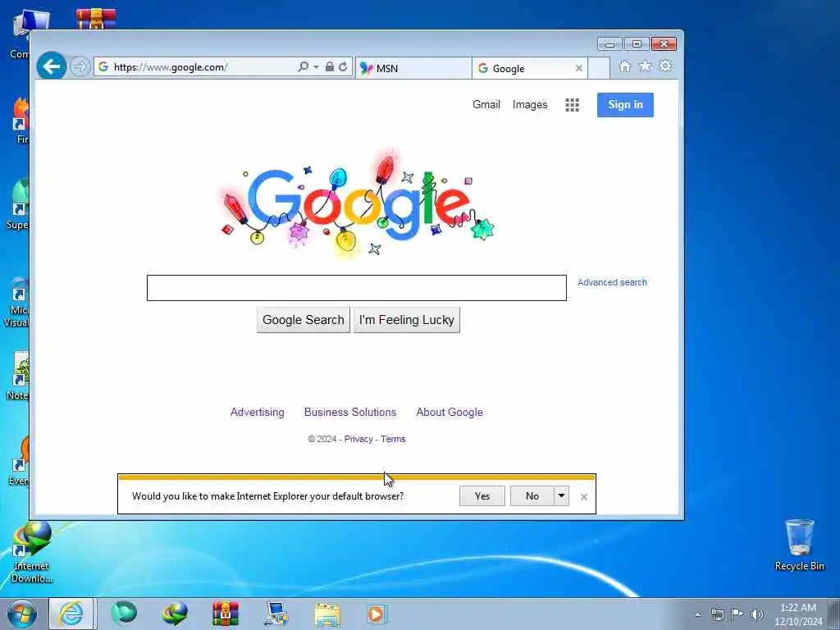Image resolution: width=840 pixels, height=630 pixels.
Task: Click the Google holiday doodle logo
Action: [x=356, y=203]
